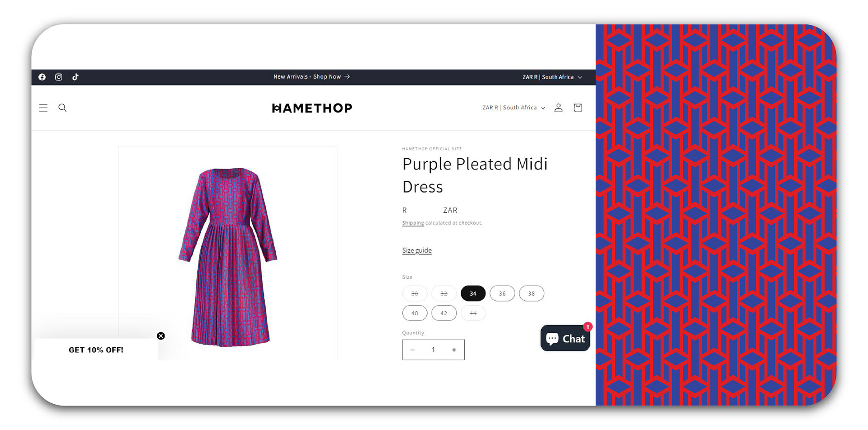Viewport: 868px width, 430px height.
Task: Open the Instagram profile icon
Action: [59, 77]
